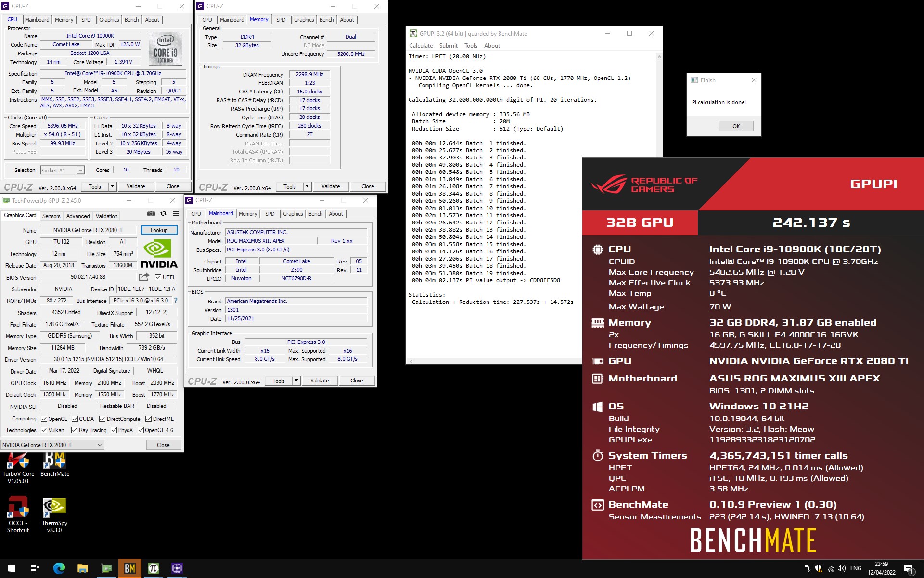Switch to GPU-Z taskbar icon

(x=106, y=568)
